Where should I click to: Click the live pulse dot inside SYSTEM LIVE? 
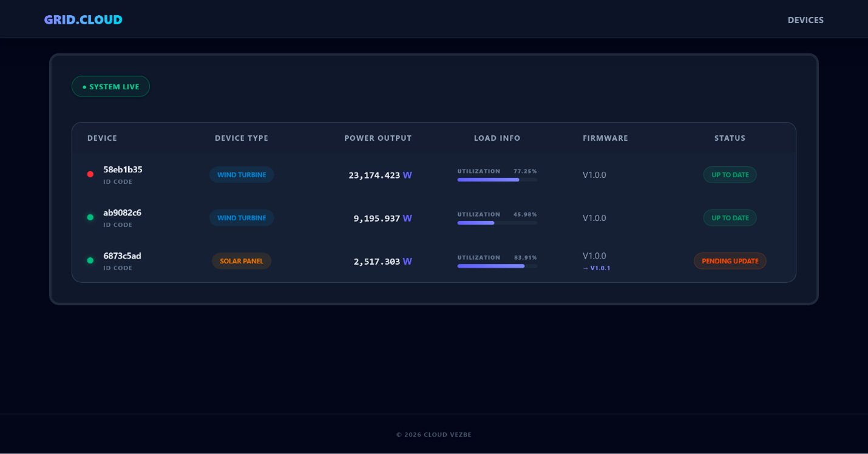pos(84,86)
